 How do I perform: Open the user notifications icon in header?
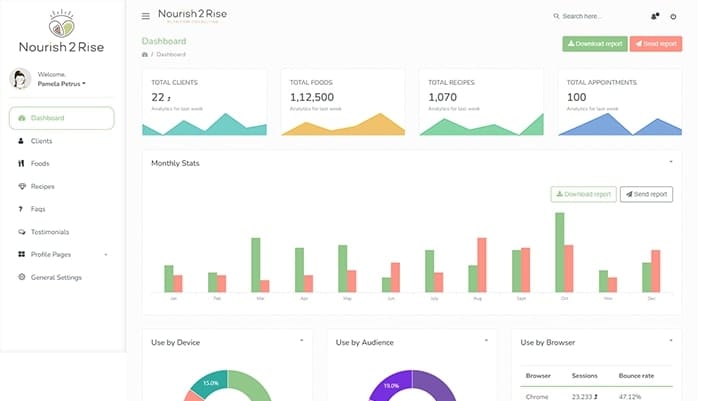point(655,16)
